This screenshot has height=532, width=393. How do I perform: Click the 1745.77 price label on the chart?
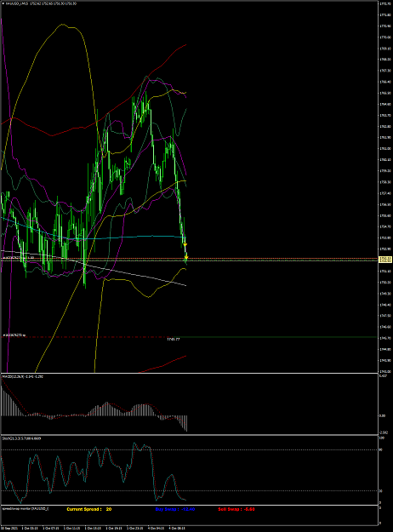pos(174,339)
